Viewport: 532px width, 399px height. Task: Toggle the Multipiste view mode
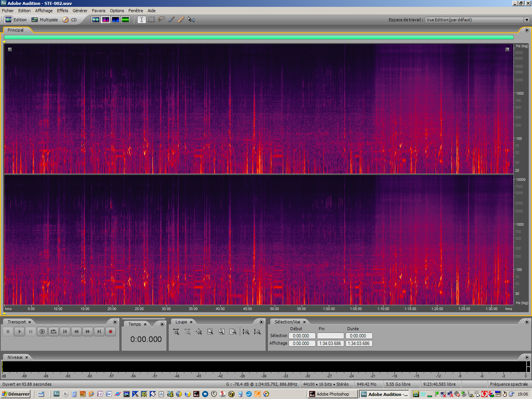[x=44, y=19]
